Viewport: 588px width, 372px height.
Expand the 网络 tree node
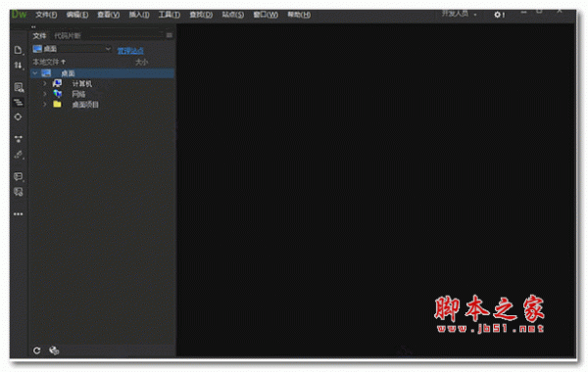[x=45, y=94]
